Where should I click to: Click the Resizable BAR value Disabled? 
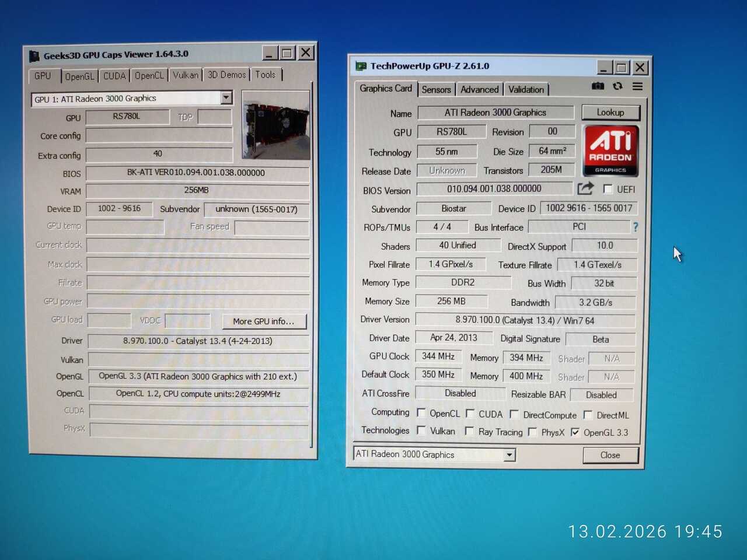(x=601, y=395)
